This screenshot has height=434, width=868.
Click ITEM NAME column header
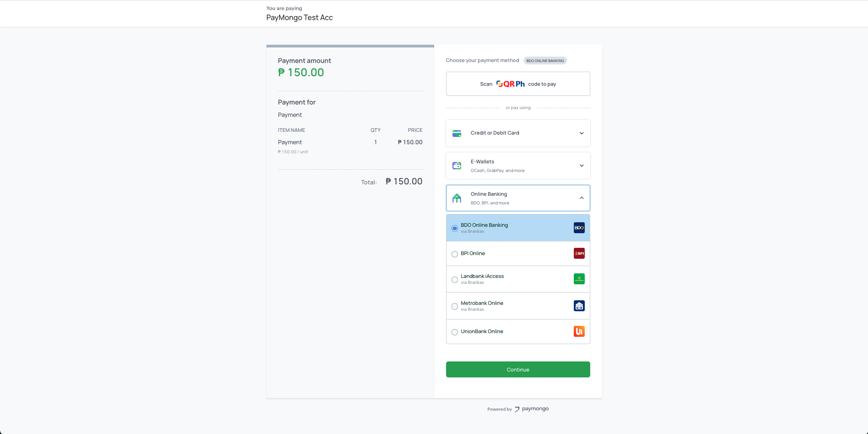(291, 130)
